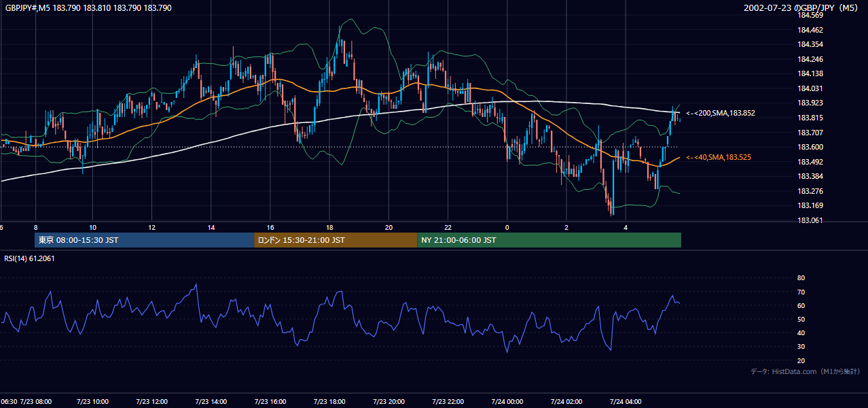Click hour label "16" under price chart
Viewport: 868px width, 408px height.
point(270,227)
